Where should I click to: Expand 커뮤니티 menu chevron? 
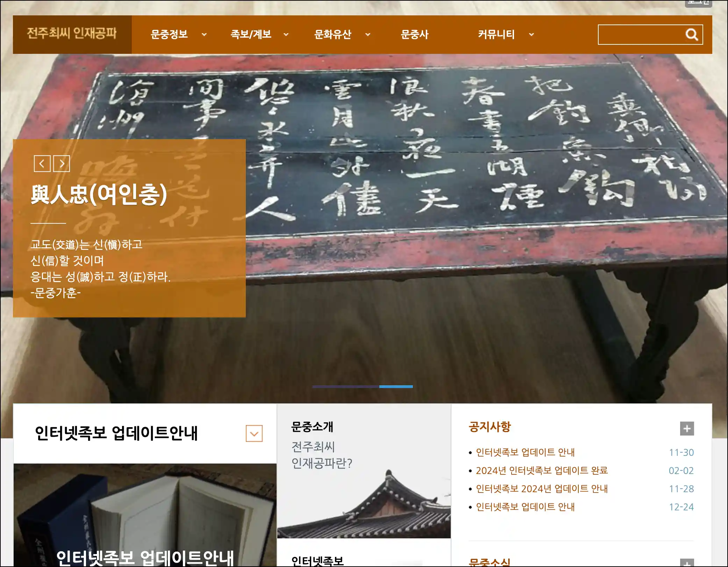(x=531, y=35)
